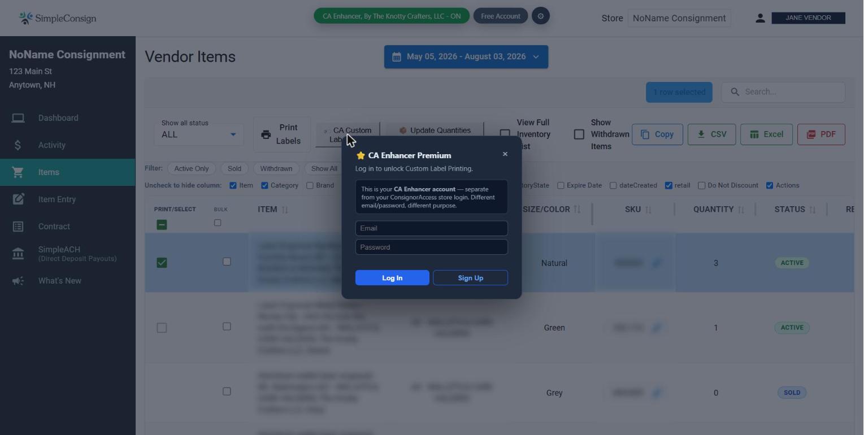The image size is (868, 435).
Task: Export the table as PDF
Action: coord(821,134)
